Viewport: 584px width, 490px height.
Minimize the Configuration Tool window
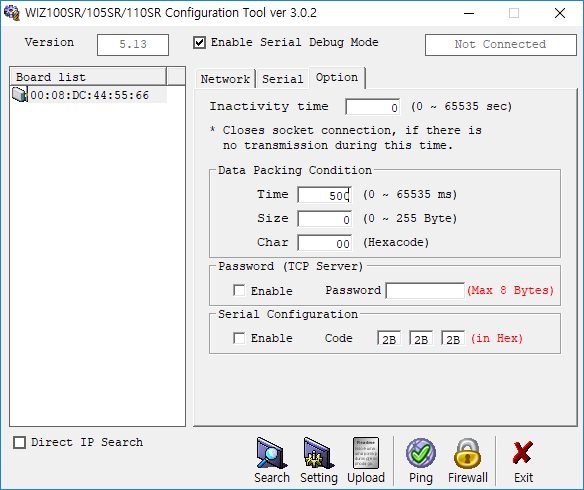(469, 13)
